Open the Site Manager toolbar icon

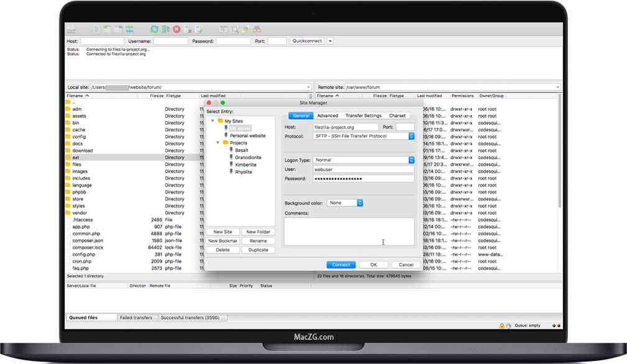click(71, 29)
